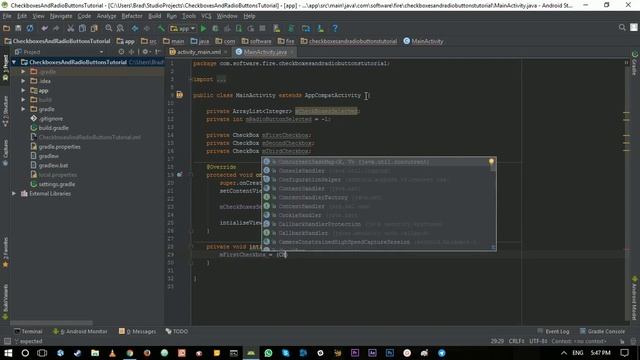640x360 pixels.
Task: Click the Cut scissors icon
Action: click(71, 29)
